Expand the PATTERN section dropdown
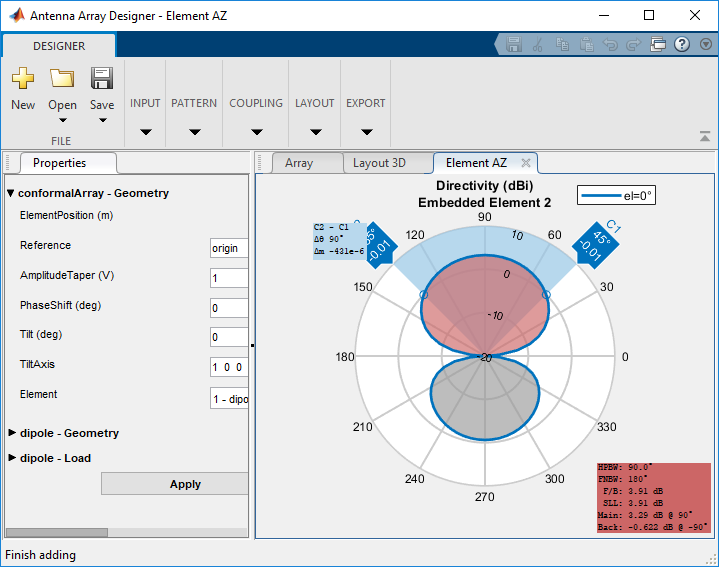Viewport: 719px width, 567px height. tap(194, 131)
